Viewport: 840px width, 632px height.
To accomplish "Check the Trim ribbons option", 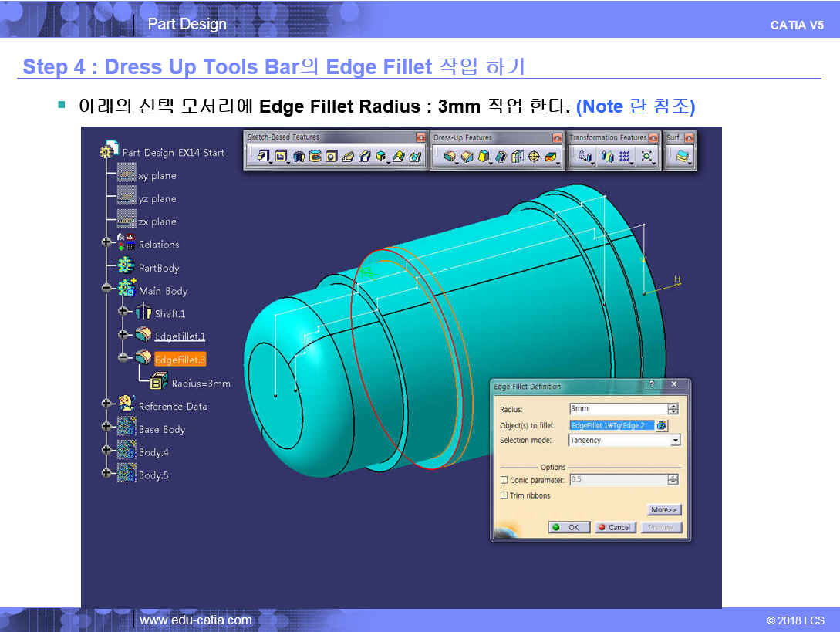I will coord(504,495).
